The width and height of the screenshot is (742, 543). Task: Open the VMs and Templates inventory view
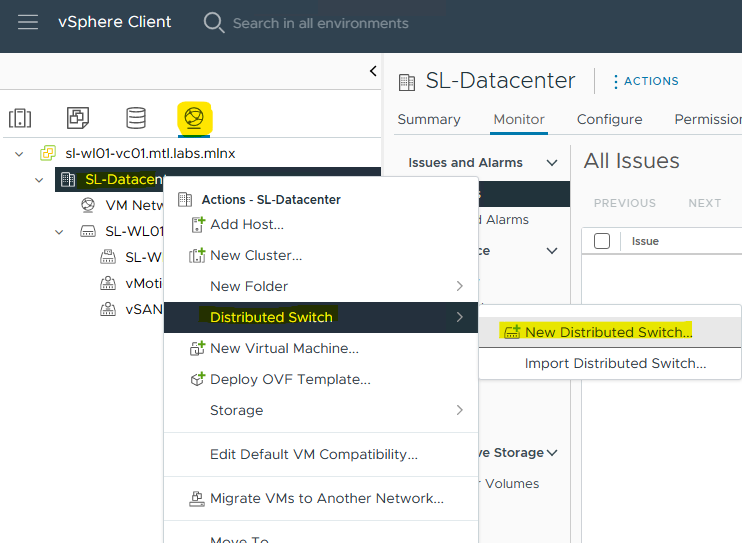pos(78,118)
